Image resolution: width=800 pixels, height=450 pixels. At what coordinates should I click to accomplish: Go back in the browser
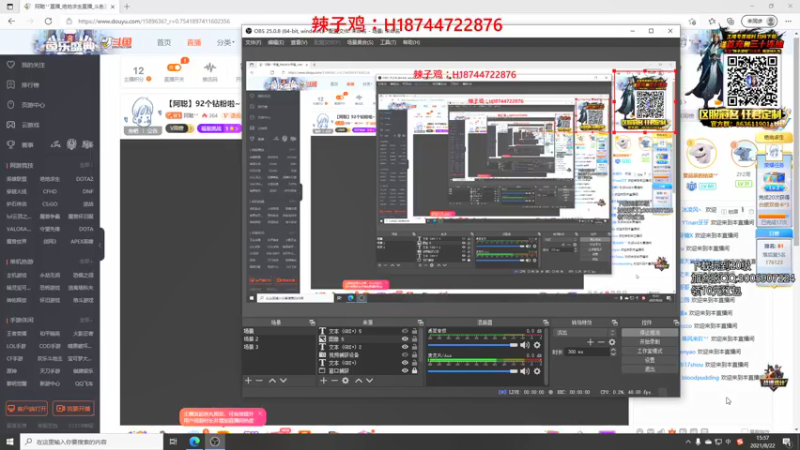tap(11, 21)
